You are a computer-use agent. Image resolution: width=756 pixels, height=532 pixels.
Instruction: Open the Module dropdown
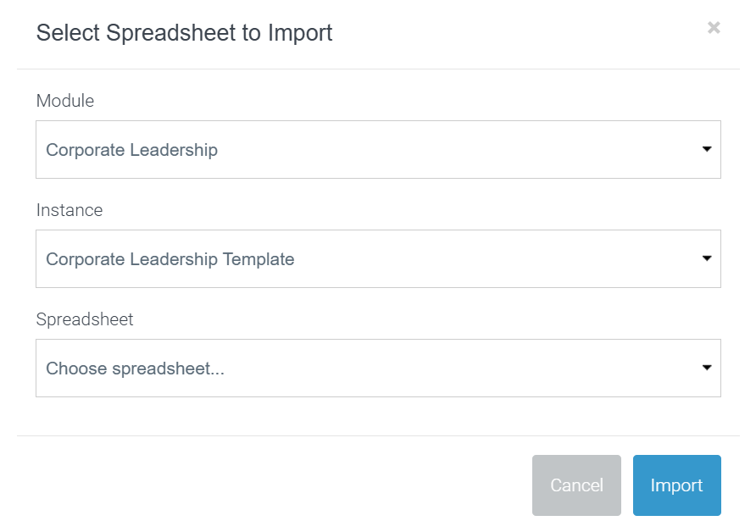(378, 150)
